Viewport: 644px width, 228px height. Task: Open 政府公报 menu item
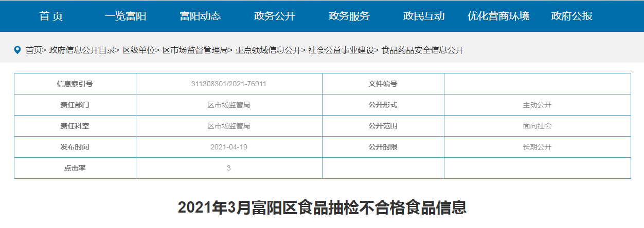pyautogui.click(x=572, y=16)
